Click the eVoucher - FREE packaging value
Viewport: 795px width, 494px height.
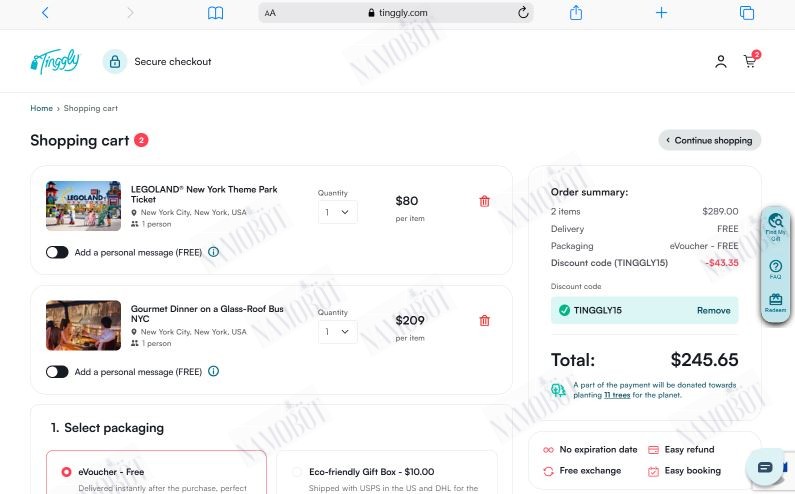coord(704,246)
